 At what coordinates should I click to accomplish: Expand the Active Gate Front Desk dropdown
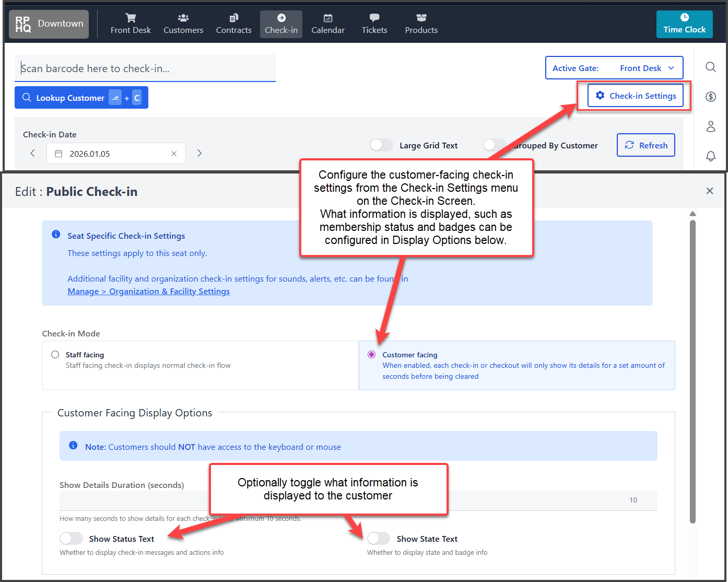[614, 68]
